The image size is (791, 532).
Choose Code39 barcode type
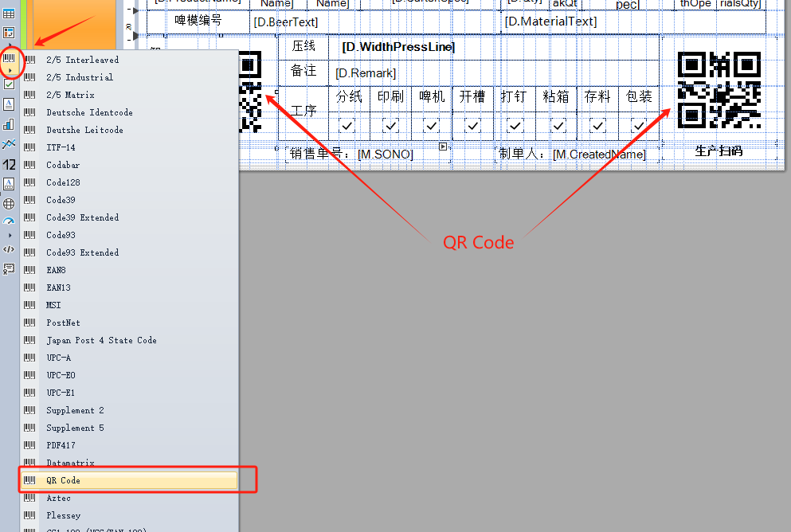[129, 200]
